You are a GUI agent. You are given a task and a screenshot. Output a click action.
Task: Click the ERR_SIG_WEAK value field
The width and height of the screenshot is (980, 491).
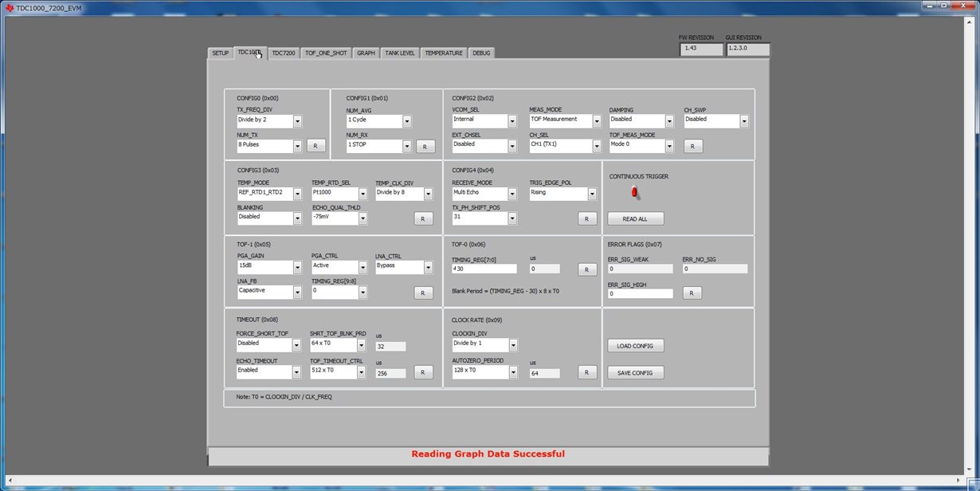pos(641,269)
